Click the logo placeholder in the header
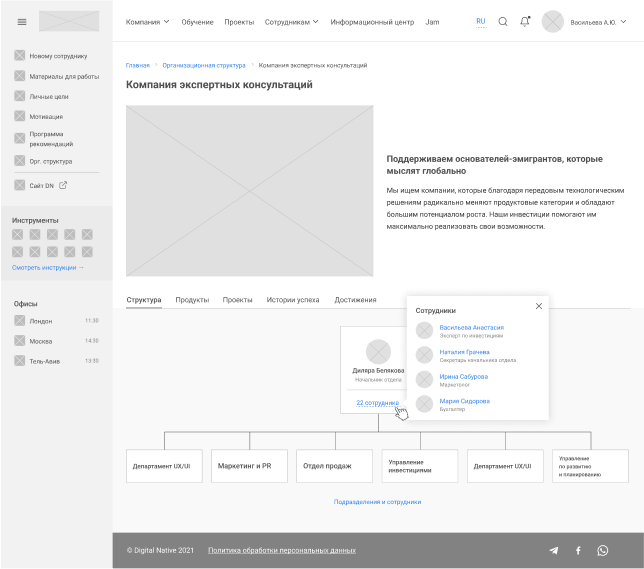 pyautogui.click(x=69, y=21)
